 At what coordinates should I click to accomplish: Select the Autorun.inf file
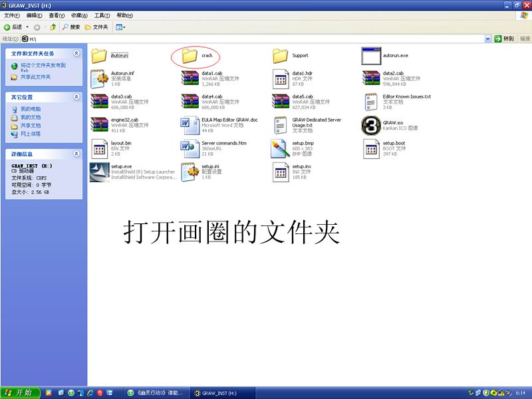tap(112, 78)
